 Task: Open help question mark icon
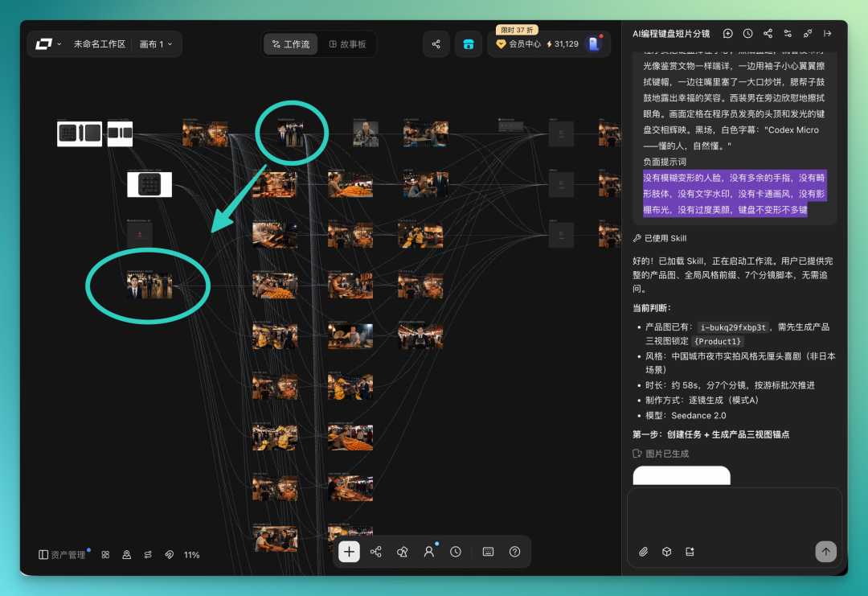coord(515,552)
